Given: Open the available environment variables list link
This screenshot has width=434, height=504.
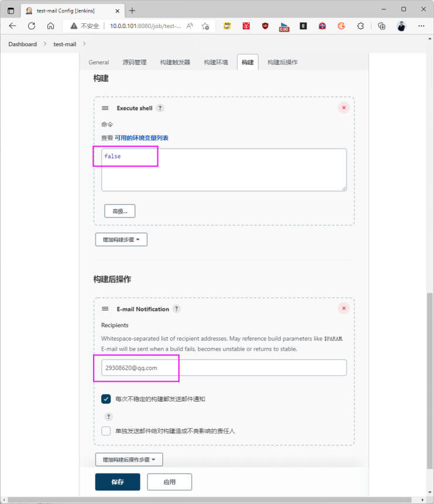Looking at the screenshot, I should [142, 138].
